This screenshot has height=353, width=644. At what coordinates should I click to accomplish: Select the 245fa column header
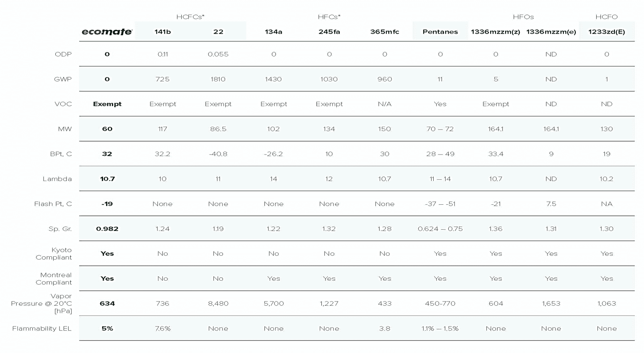[329, 32]
